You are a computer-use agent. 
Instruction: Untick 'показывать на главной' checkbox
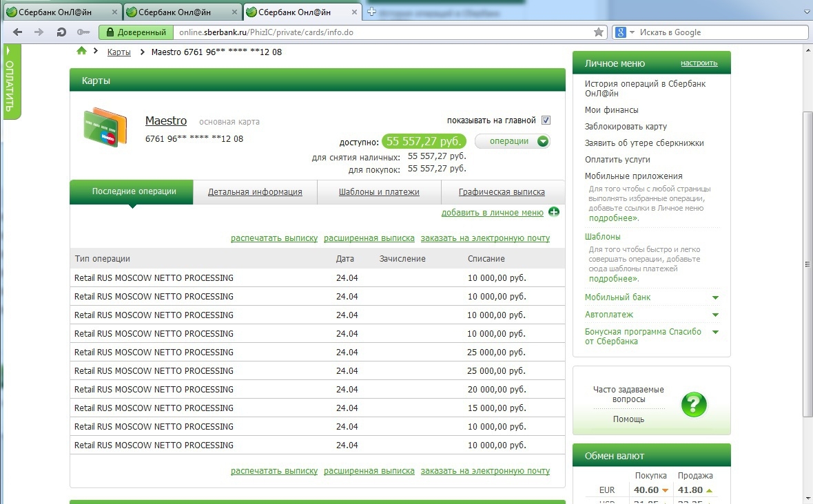[x=546, y=120]
